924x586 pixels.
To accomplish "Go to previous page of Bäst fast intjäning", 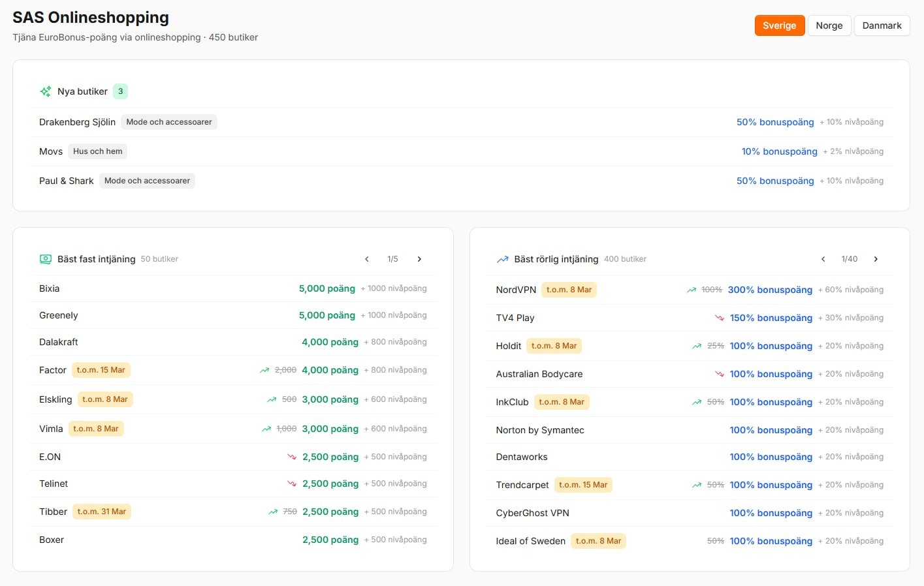I will (367, 259).
